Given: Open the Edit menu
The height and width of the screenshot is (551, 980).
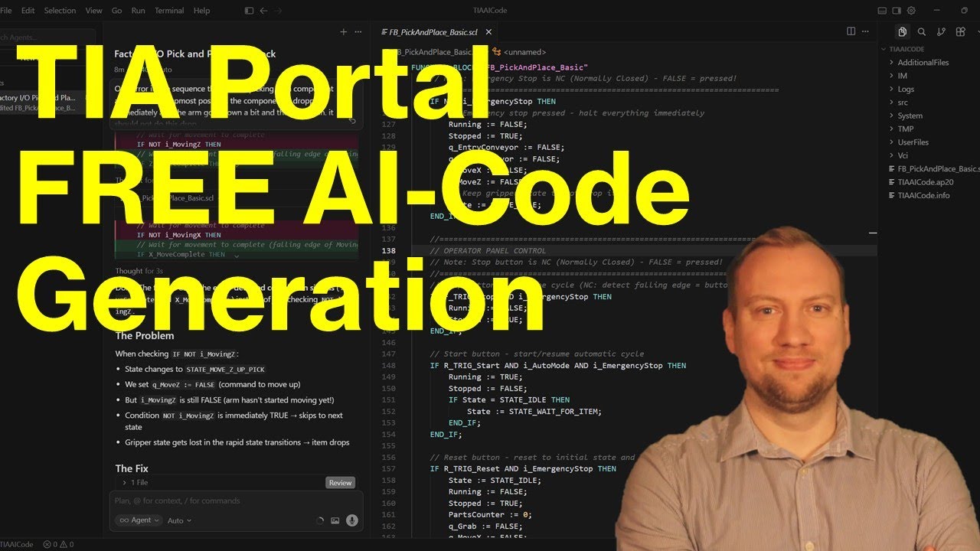Looking at the screenshot, I should [28, 11].
